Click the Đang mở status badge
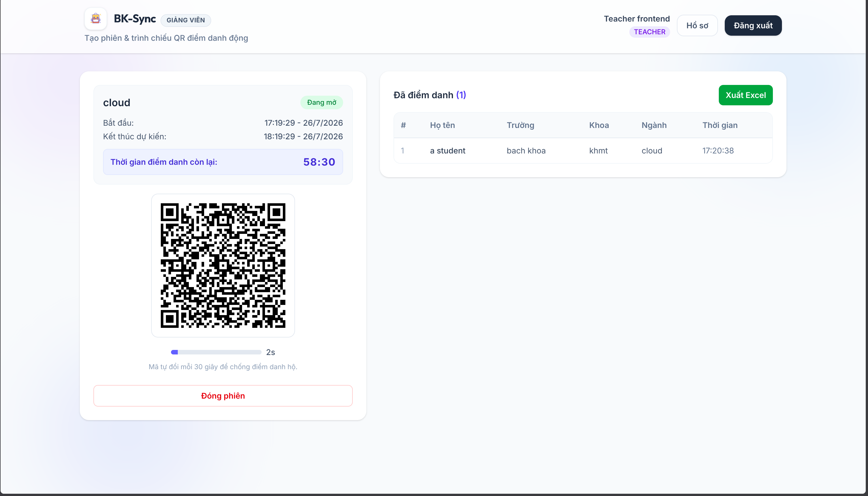Image resolution: width=868 pixels, height=496 pixels. click(x=321, y=102)
